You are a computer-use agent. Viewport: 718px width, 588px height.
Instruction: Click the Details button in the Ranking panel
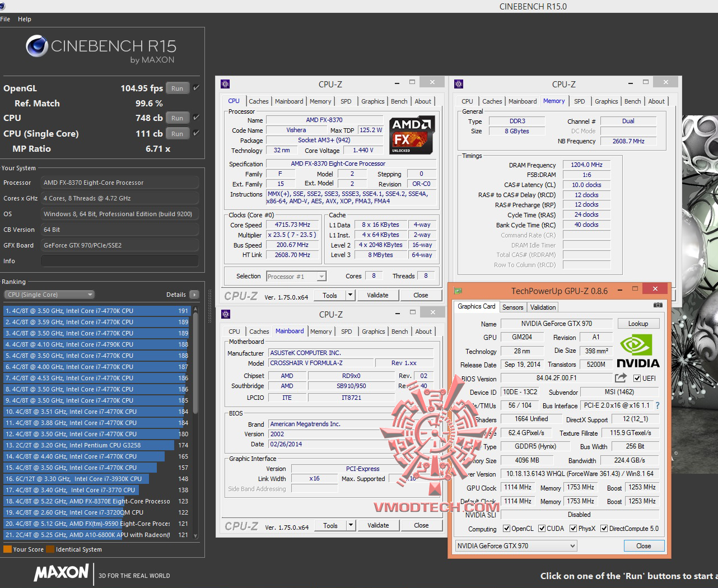tap(176, 295)
